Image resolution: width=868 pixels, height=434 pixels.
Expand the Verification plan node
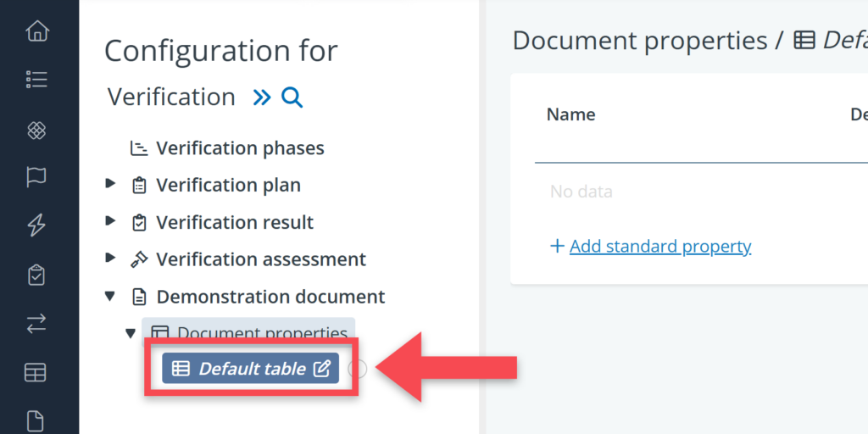pos(110,184)
